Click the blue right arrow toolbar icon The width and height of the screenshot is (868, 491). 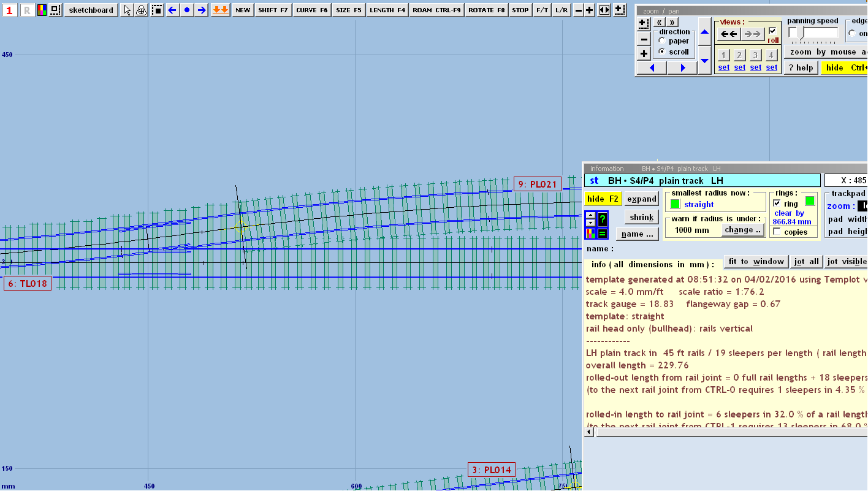pyautogui.click(x=202, y=10)
